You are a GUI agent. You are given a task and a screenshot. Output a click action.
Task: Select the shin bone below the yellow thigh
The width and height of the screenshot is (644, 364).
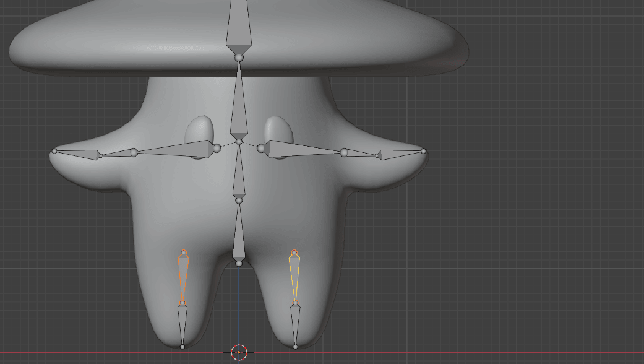coord(295,322)
